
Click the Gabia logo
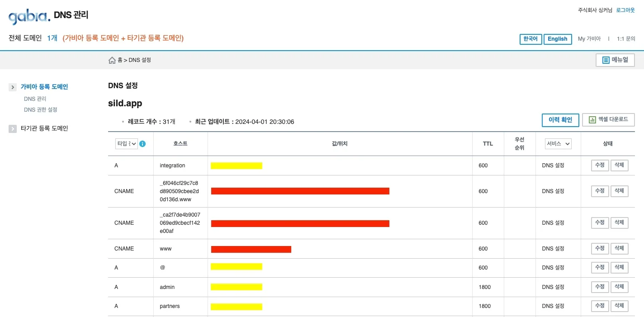point(29,17)
